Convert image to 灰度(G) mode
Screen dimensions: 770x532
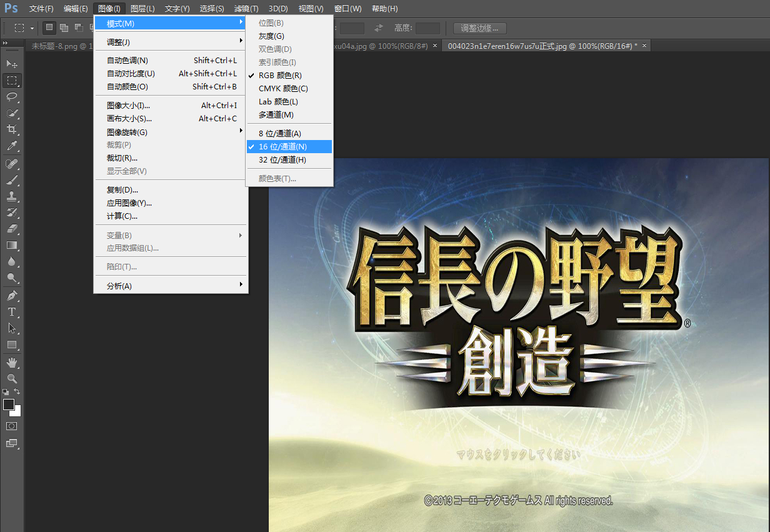tap(289, 36)
